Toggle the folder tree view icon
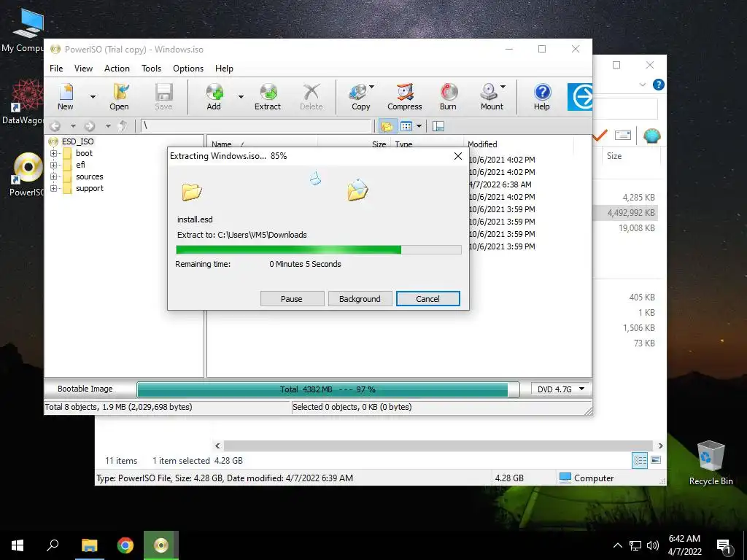The width and height of the screenshot is (747, 560). click(x=387, y=126)
